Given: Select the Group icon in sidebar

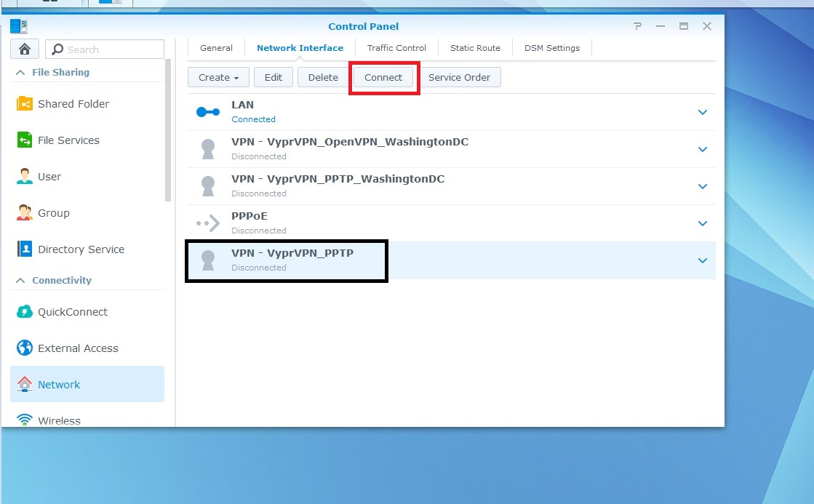Looking at the screenshot, I should coord(25,213).
